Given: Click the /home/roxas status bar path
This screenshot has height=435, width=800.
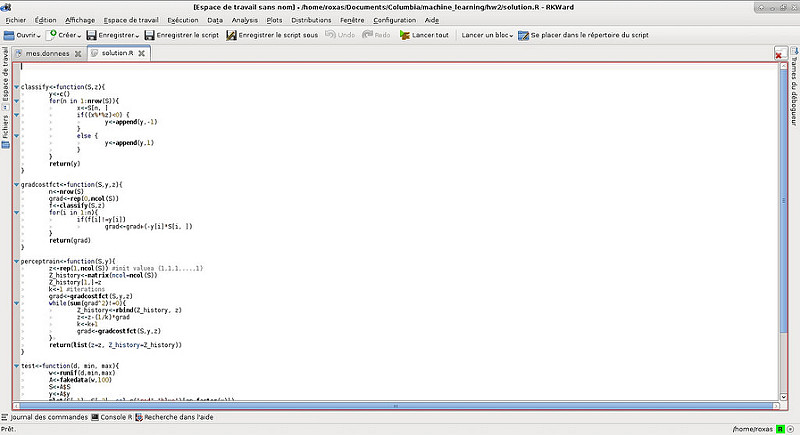Looking at the screenshot, I should (x=753, y=429).
